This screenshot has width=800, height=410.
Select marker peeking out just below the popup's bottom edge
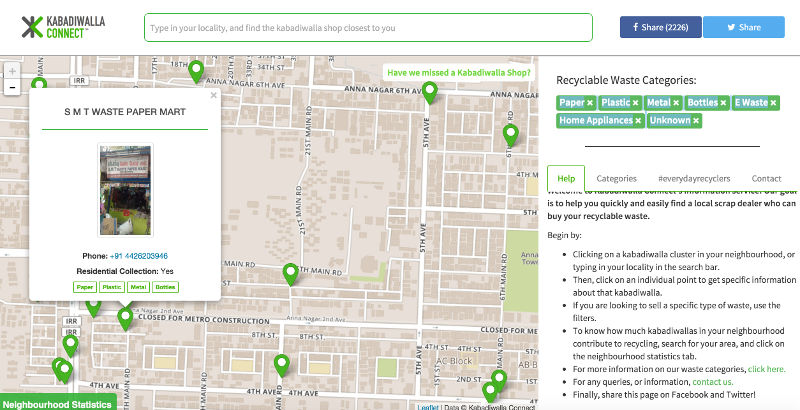[93, 308]
